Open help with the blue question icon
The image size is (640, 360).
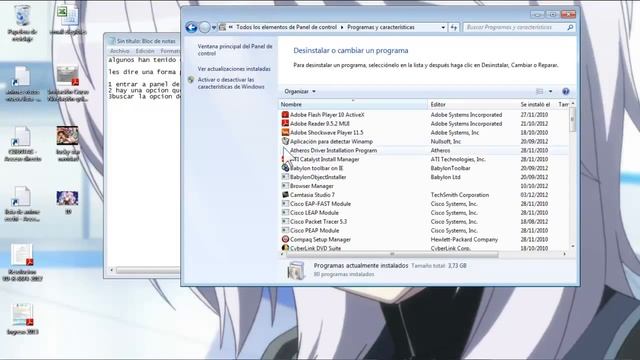coord(565,91)
